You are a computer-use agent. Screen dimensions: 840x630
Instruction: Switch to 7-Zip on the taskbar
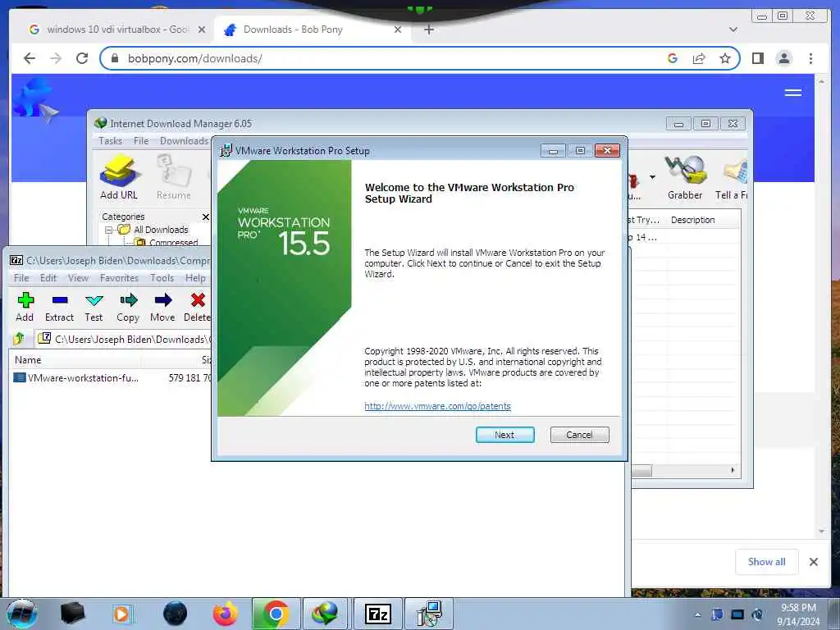378,614
